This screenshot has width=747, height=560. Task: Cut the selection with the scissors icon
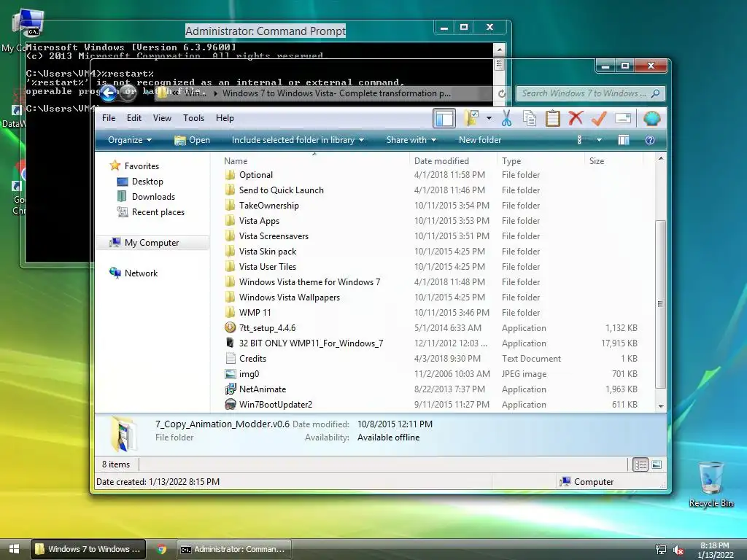click(x=506, y=118)
